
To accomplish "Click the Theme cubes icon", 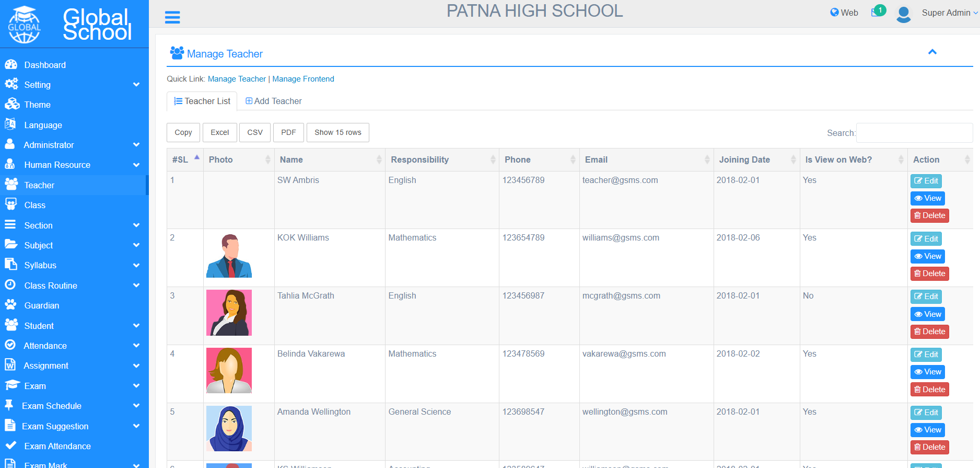I will coord(12,104).
